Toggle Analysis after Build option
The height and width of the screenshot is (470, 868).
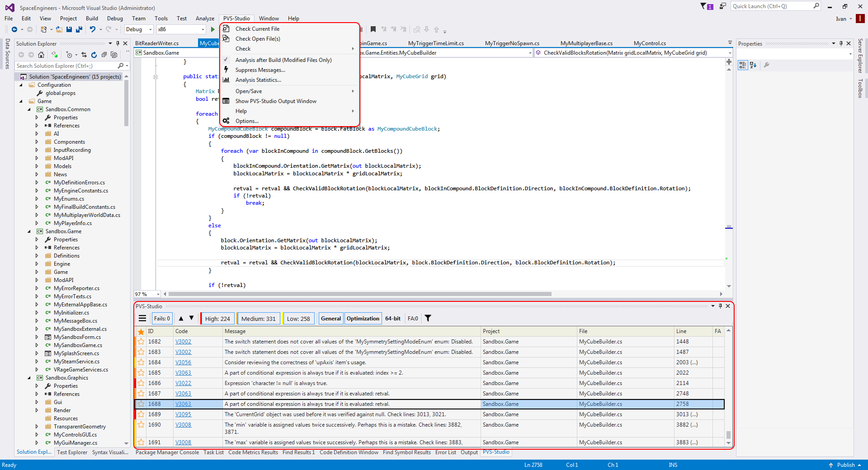(283, 60)
